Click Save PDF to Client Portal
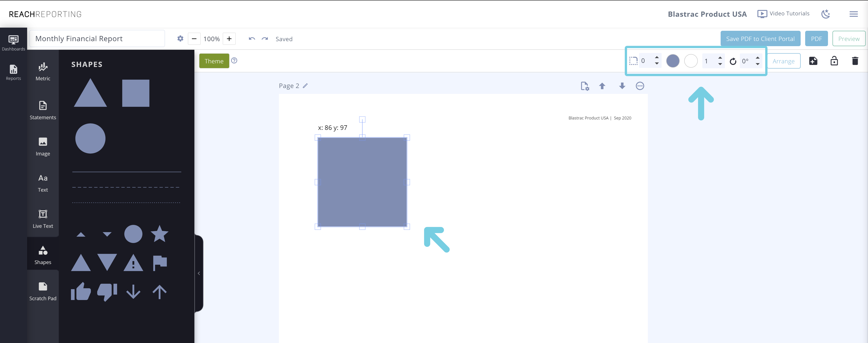The height and width of the screenshot is (343, 868). tap(760, 39)
